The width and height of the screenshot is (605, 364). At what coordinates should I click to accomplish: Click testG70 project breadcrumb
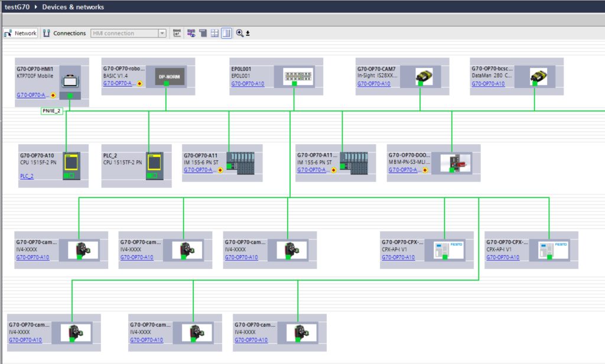click(17, 7)
